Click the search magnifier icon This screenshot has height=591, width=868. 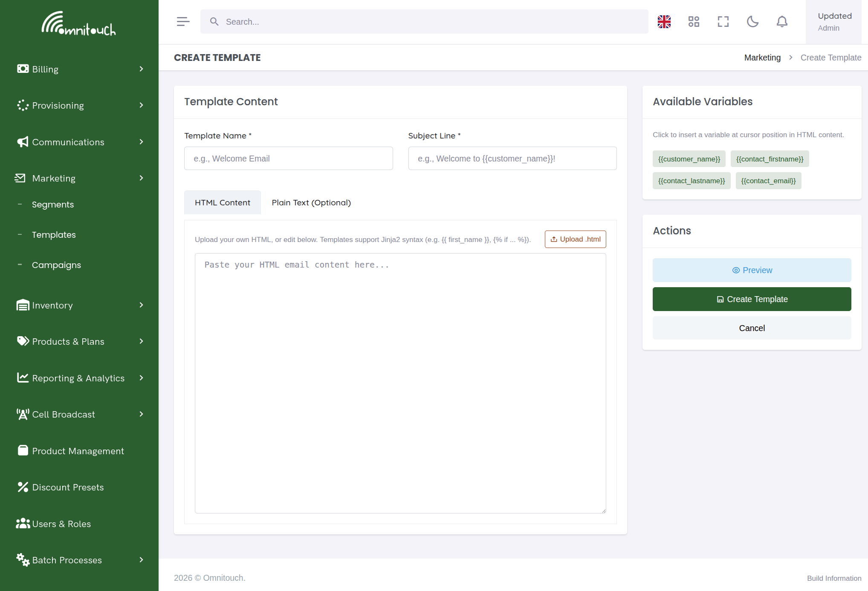pyautogui.click(x=214, y=22)
